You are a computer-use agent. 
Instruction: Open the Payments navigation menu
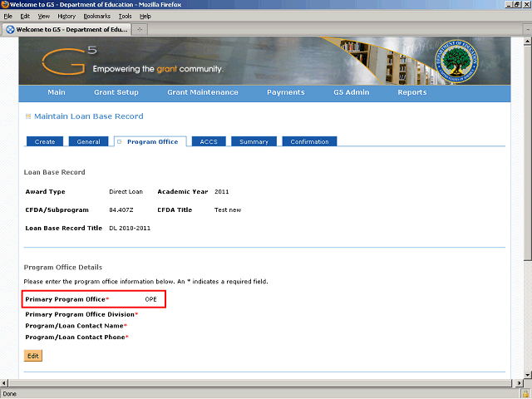pyautogui.click(x=286, y=92)
